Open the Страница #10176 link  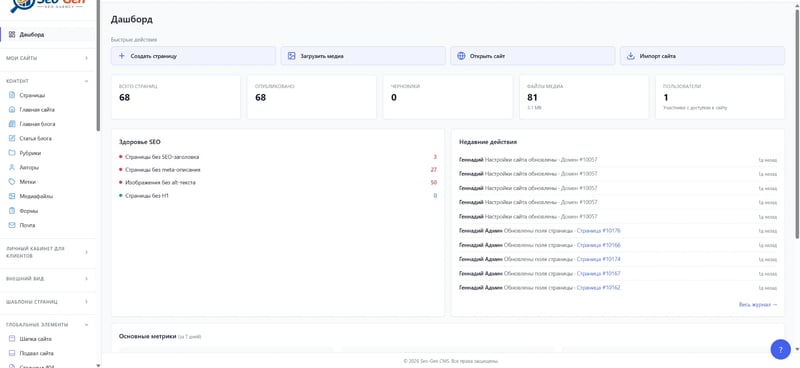point(598,231)
